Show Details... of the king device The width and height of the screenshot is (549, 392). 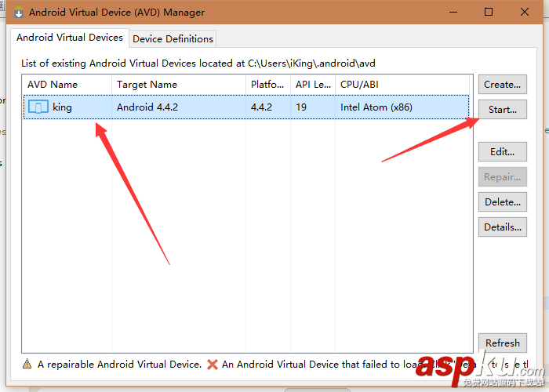(x=502, y=227)
